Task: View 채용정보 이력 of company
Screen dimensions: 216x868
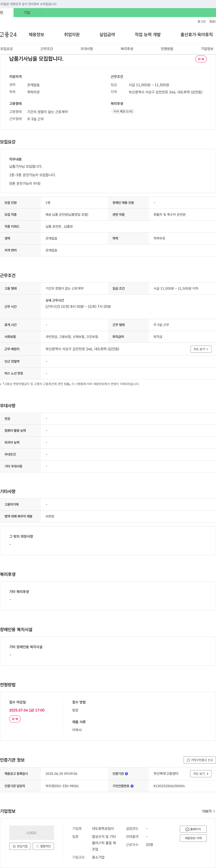Action: (193, 838)
